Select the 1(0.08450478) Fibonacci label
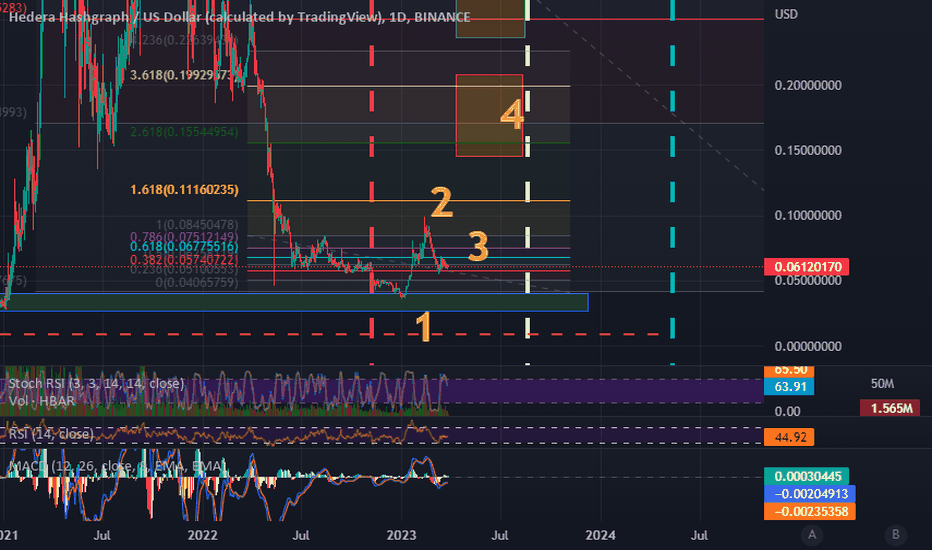 tap(197, 225)
